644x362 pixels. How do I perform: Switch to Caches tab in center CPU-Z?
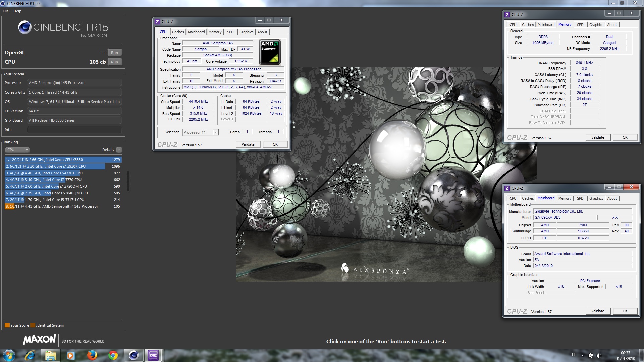[178, 32]
